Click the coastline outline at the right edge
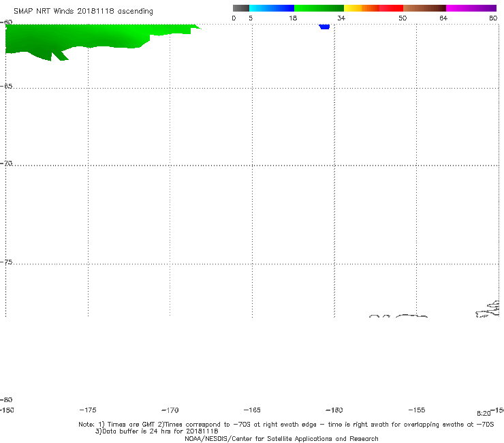 488,309
